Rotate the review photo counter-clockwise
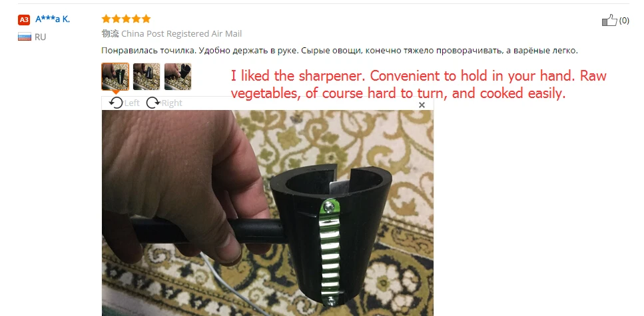 coord(117,103)
